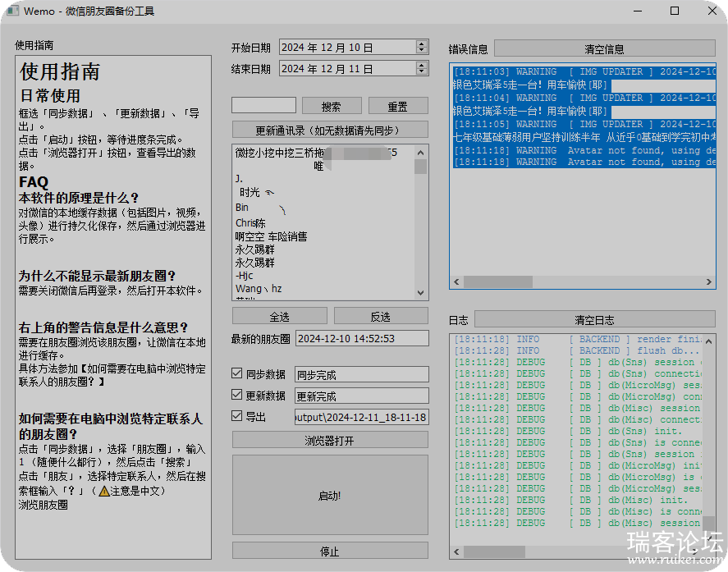This screenshot has height=572, width=728.
Task: Click the 清空日志 button
Action: click(x=595, y=320)
